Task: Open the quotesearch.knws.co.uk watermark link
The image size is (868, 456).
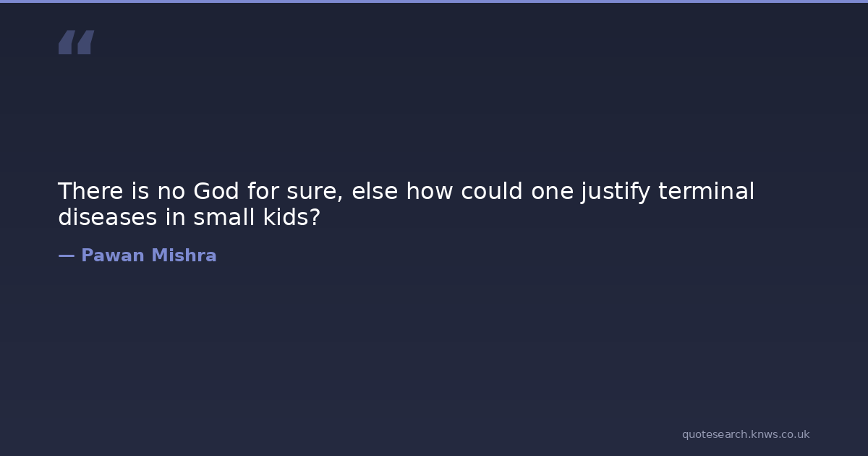Action: pyautogui.click(x=745, y=434)
